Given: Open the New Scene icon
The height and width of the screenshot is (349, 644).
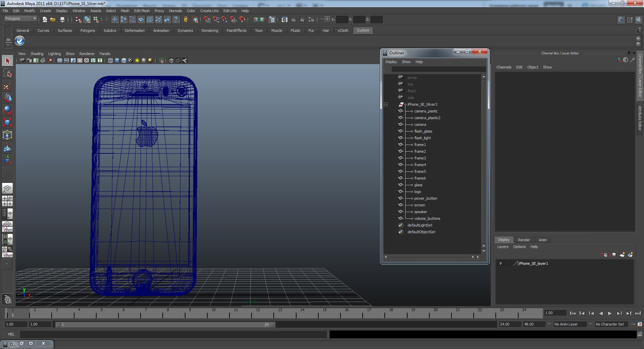Looking at the screenshot, I should point(45,19).
